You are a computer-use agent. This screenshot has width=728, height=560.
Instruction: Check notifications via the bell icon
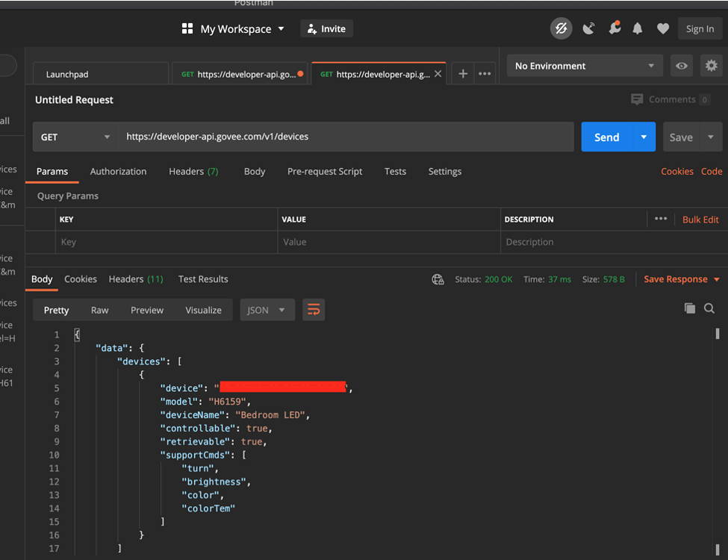coord(637,28)
